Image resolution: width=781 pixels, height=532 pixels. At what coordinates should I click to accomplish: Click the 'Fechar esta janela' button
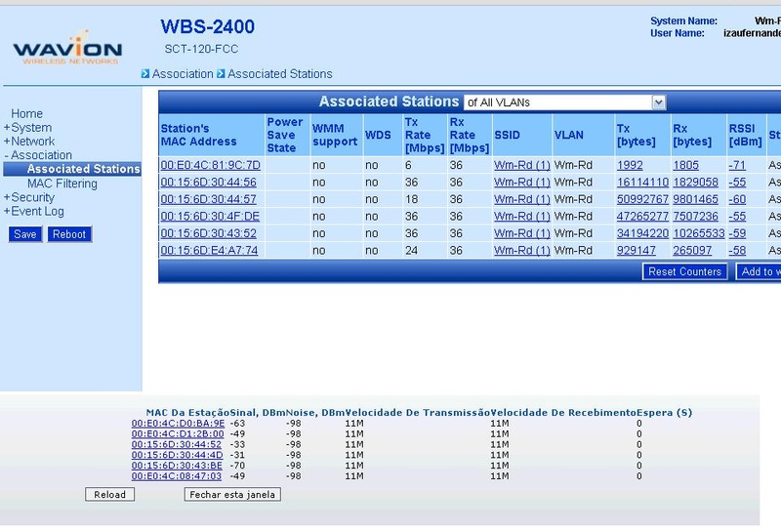(232, 495)
